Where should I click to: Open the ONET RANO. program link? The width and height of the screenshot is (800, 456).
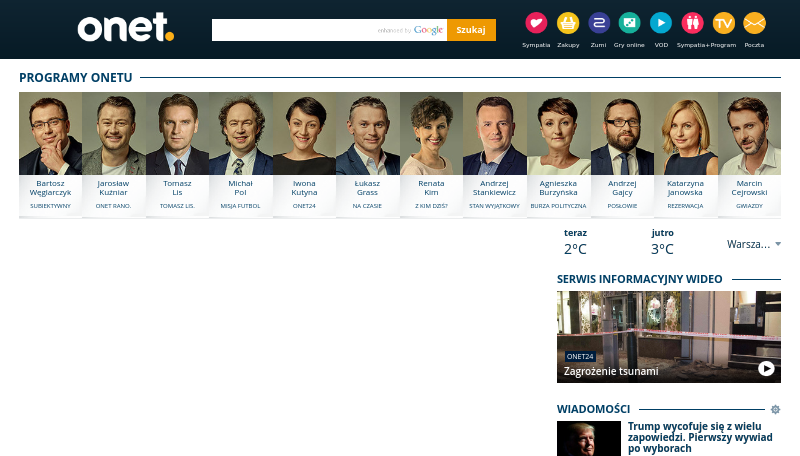coord(113,206)
